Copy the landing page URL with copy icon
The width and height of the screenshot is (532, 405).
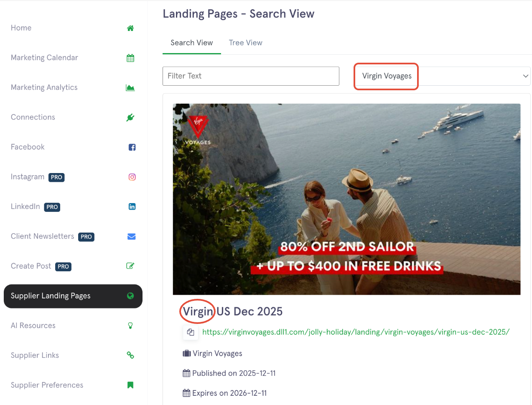pyautogui.click(x=191, y=332)
